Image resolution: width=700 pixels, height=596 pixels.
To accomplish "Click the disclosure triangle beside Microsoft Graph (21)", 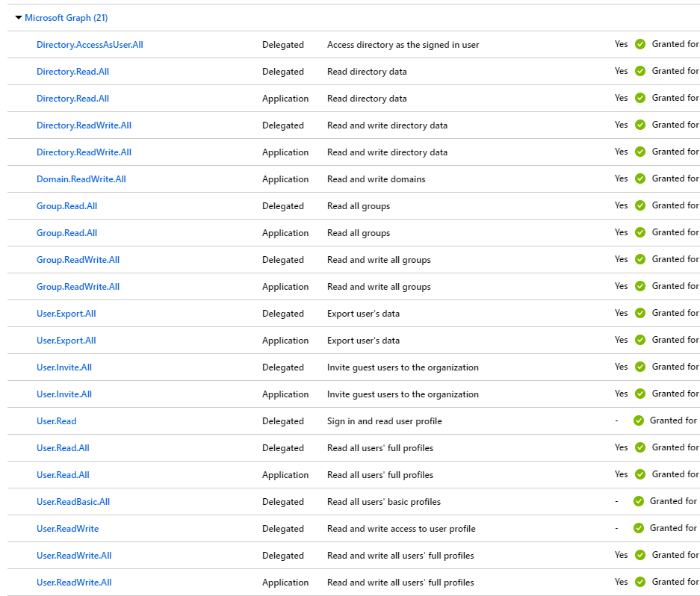I will (x=18, y=17).
